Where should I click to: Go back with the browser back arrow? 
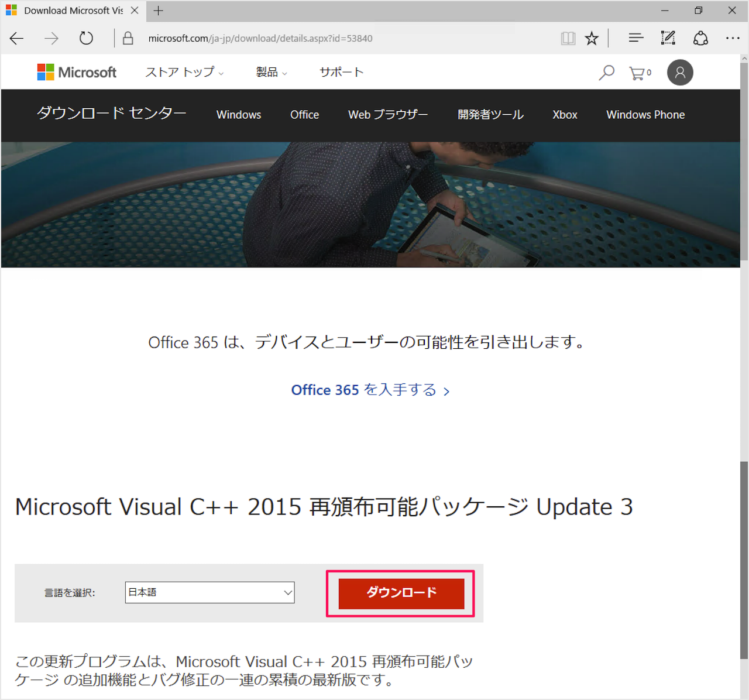(x=17, y=39)
